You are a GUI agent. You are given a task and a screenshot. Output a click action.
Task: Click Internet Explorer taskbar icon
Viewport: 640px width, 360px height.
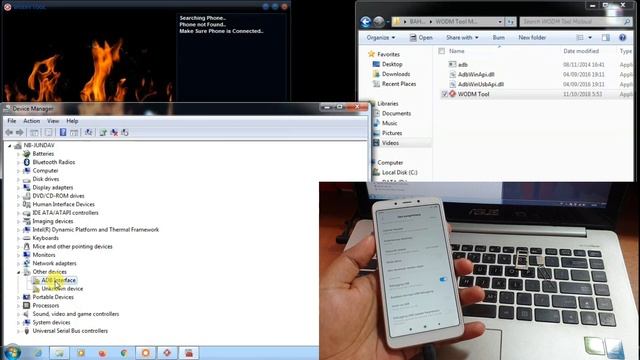pos(38,353)
